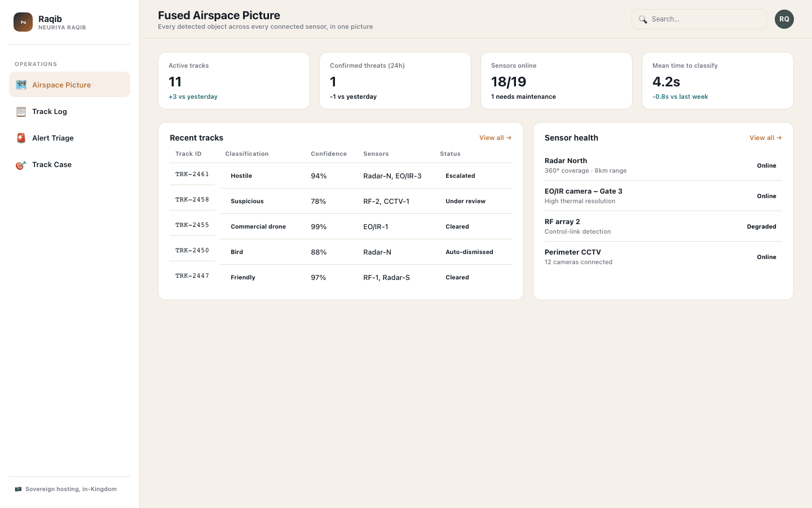Image resolution: width=812 pixels, height=508 pixels.
Task: Click the Bird classification badge
Action: tap(237, 252)
